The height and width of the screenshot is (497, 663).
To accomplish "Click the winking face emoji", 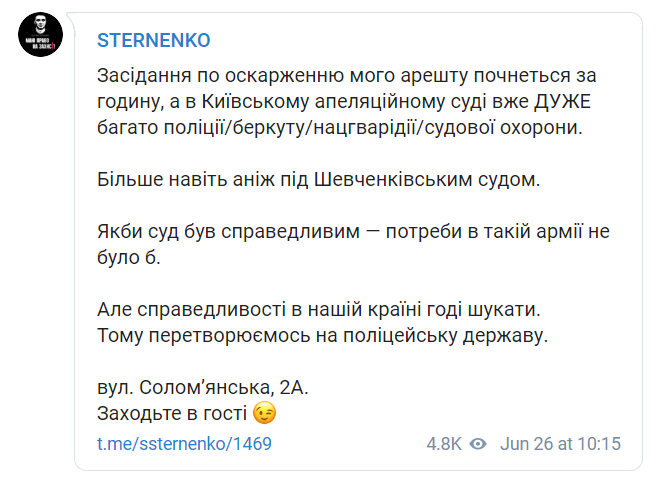I will (x=264, y=413).
